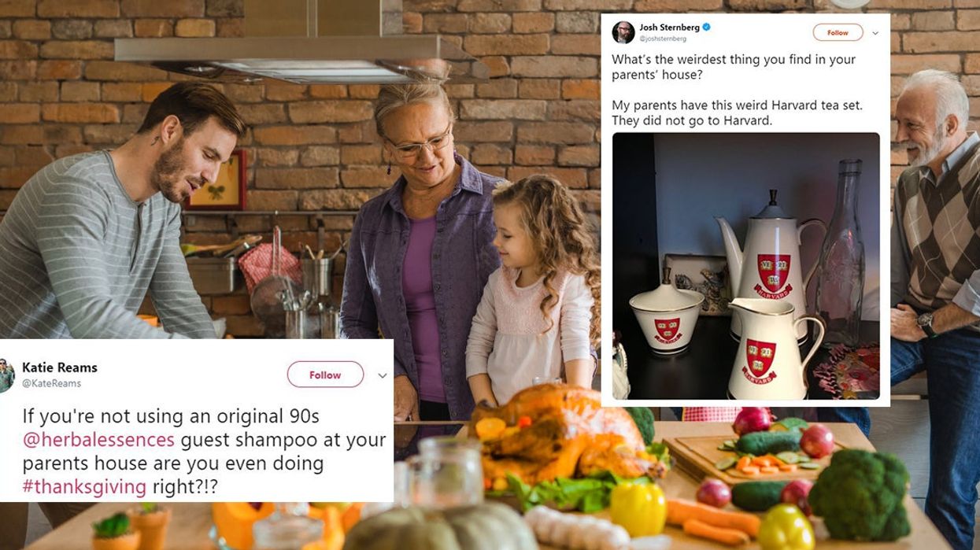Image resolution: width=980 pixels, height=550 pixels.
Task: Click the Josh Sternberg display name
Action: [669, 28]
